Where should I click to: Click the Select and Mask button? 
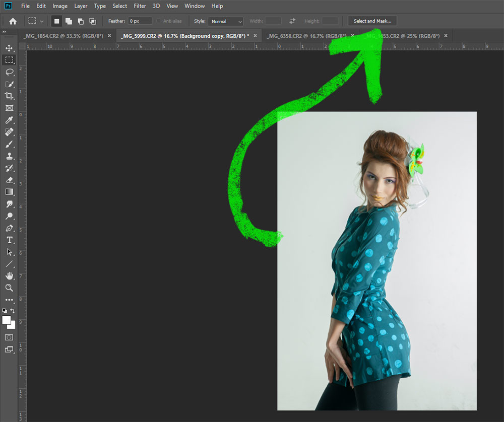[x=372, y=21]
